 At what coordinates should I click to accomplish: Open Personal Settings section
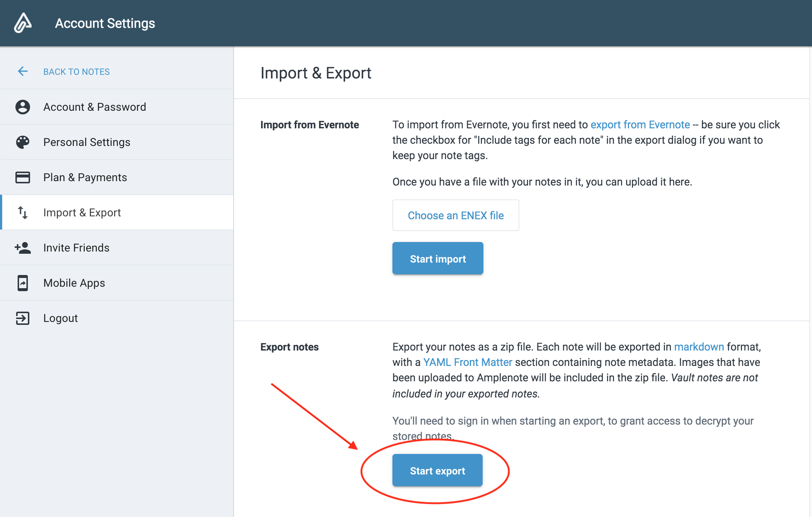[117, 142]
